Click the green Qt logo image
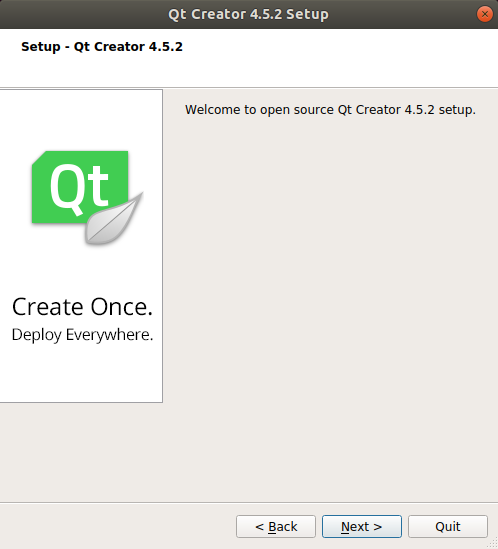 [88, 198]
